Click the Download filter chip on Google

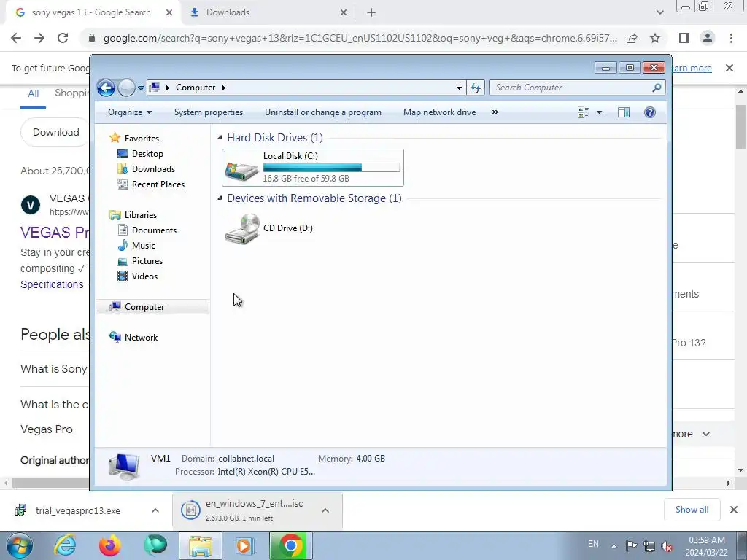pyautogui.click(x=55, y=133)
